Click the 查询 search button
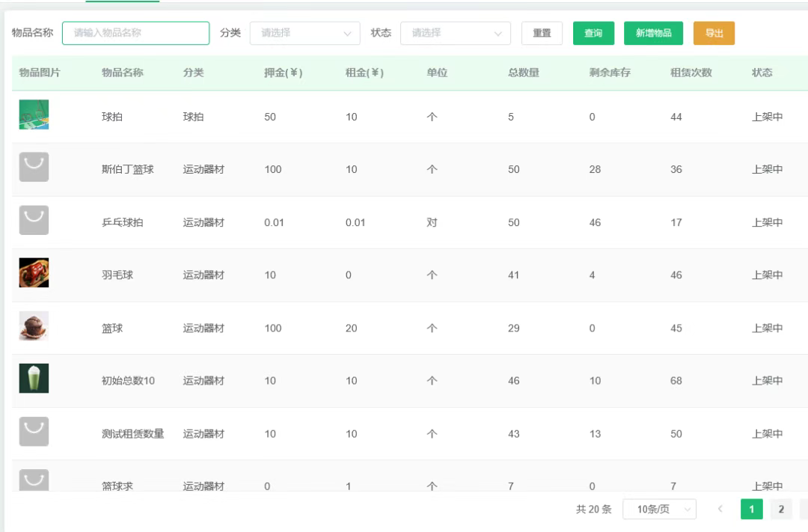The height and width of the screenshot is (532, 808). [x=593, y=33]
